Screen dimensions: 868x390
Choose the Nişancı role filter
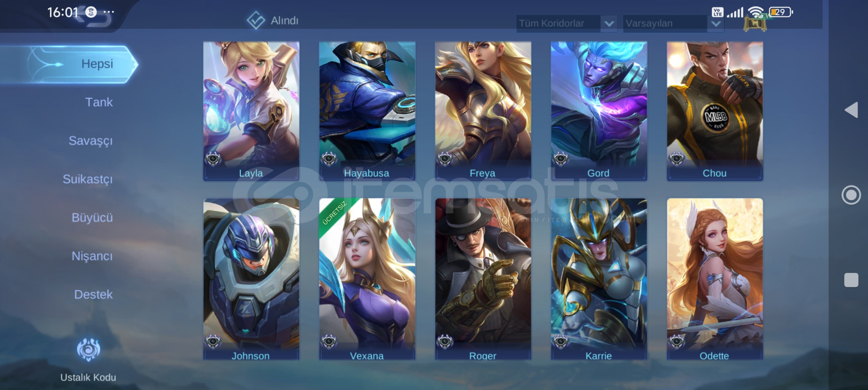92,256
